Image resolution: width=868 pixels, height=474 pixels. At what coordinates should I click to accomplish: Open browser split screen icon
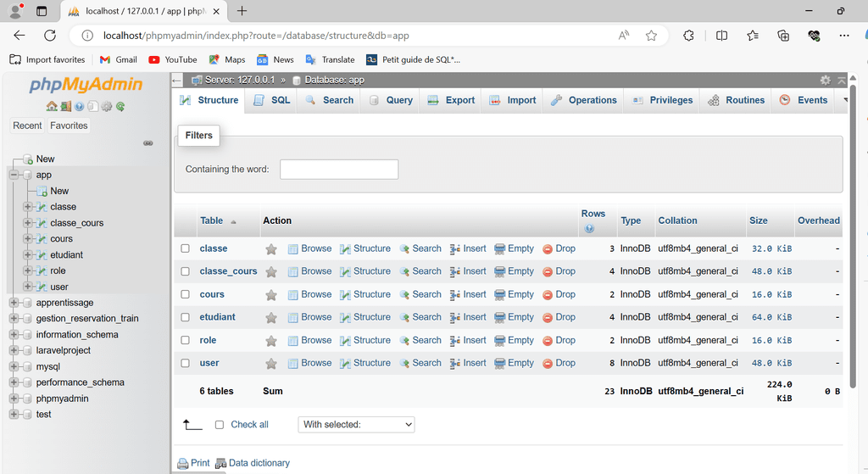tap(721, 36)
